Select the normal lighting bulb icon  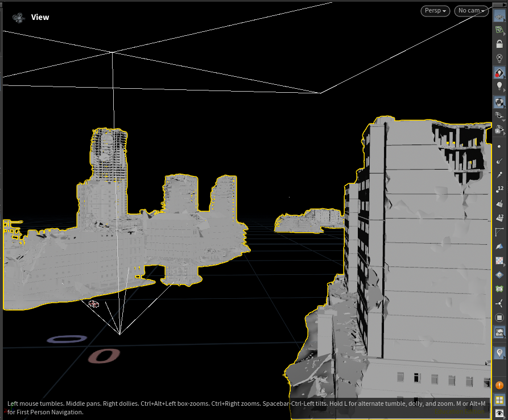[499, 86]
